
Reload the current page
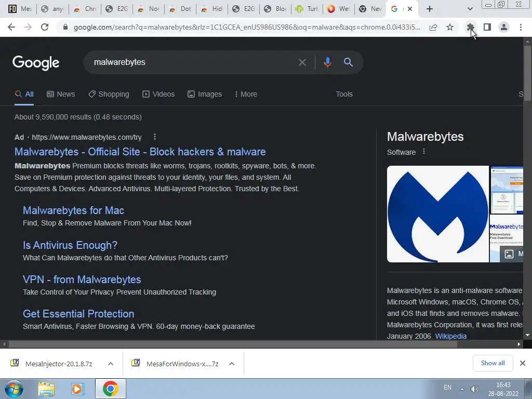(45, 27)
